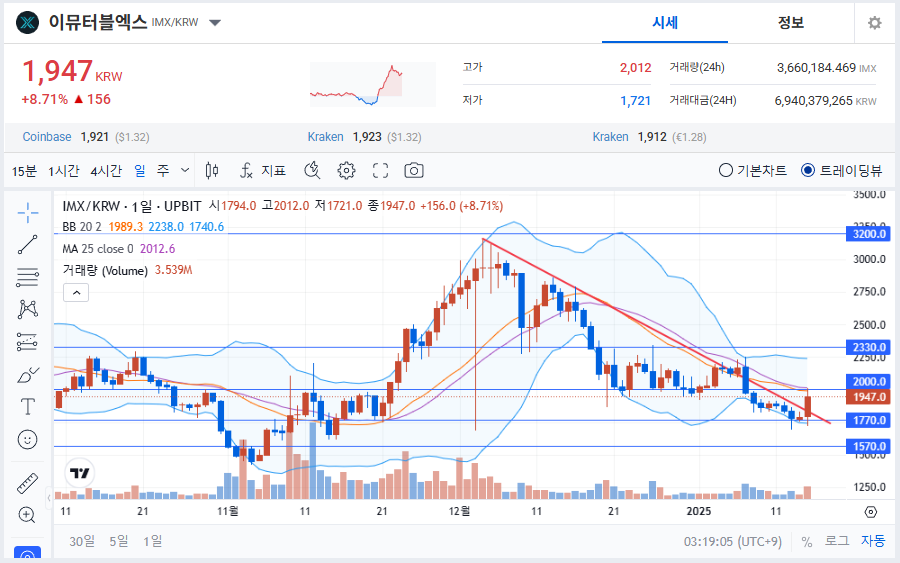Select the 15분 timeframe
Viewport: 900px width, 563px height.
(24, 171)
